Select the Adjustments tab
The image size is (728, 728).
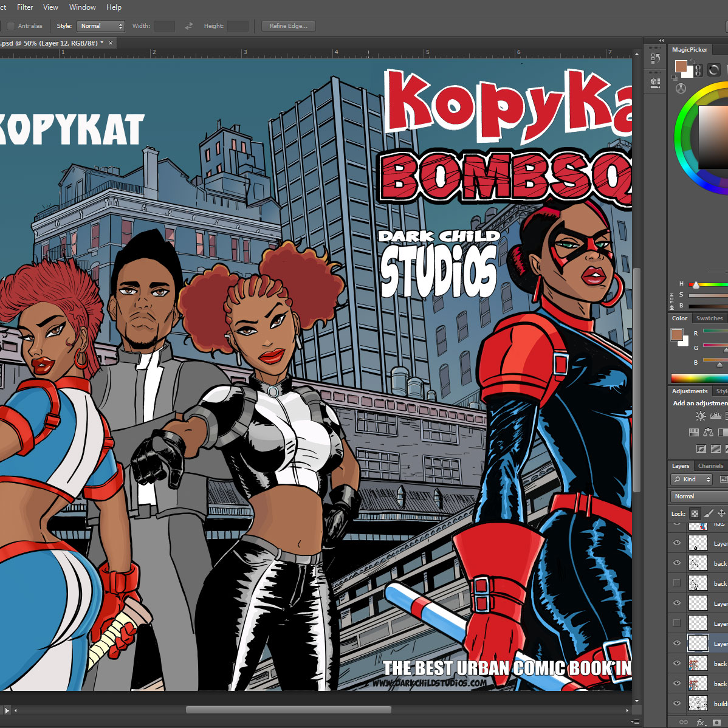coord(690,391)
